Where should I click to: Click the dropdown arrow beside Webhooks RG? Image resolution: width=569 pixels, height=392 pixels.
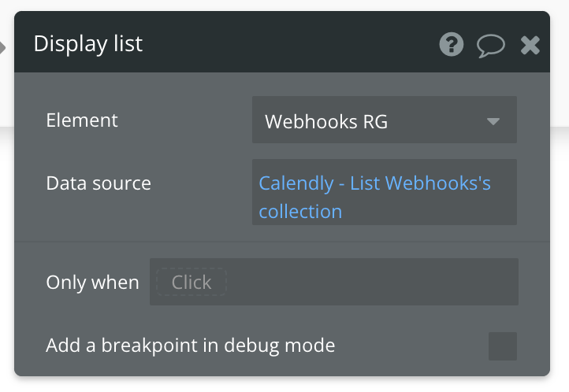click(493, 121)
